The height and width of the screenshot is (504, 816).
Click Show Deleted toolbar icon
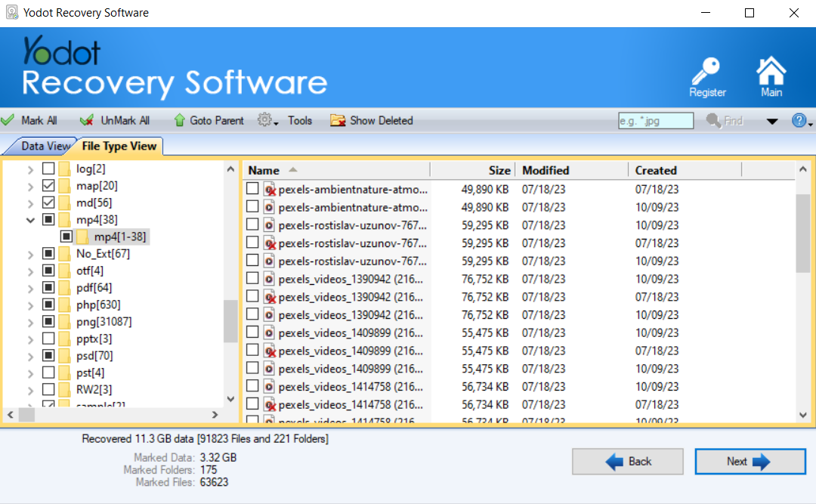point(338,120)
